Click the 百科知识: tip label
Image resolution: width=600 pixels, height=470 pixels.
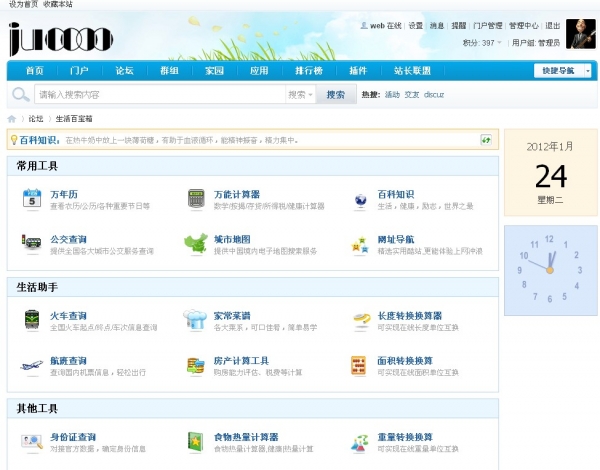tap(40, 140)
